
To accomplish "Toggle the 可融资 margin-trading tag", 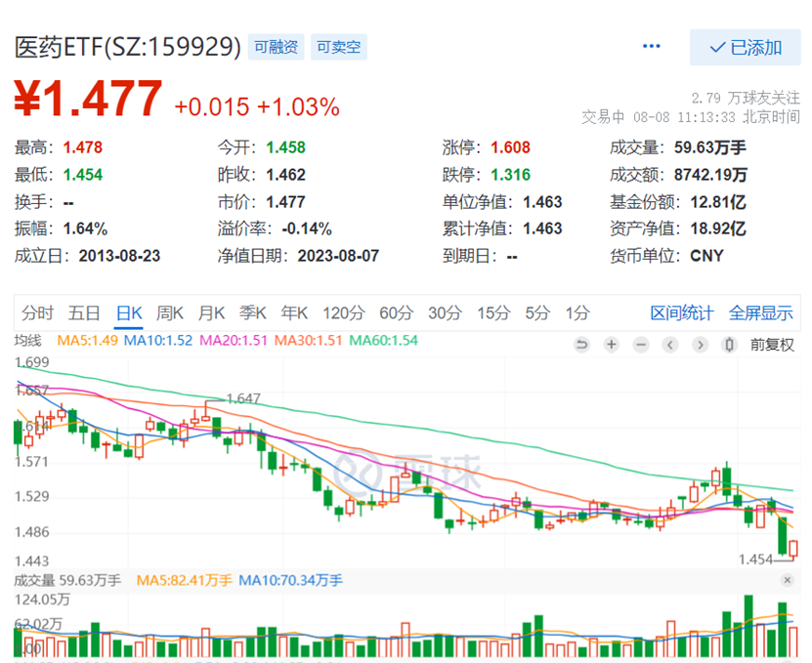I will [x=276, y=47].
